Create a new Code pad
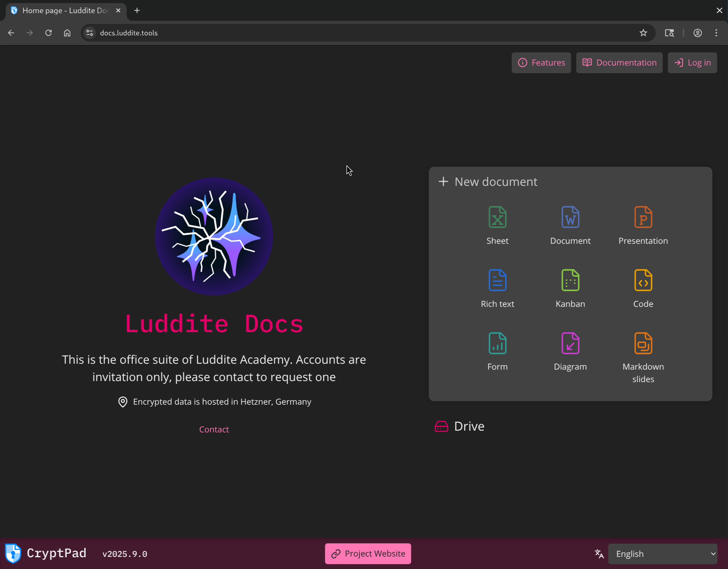Image resolution: width=728 pixels, height=569 pixels. click(x=643, y=288)
